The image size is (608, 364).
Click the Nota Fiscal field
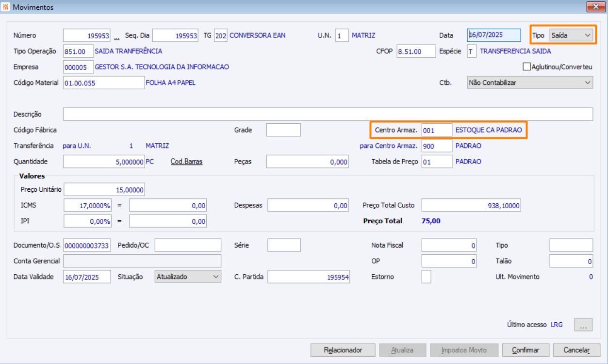click(449, 245)
